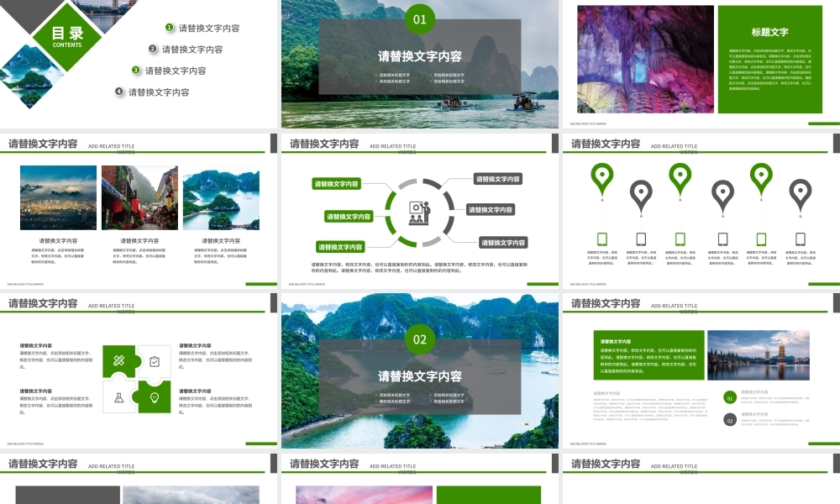Open the colorful cave photo
The width and height of the screenshot is (840, 504).
tap(634, 59)
